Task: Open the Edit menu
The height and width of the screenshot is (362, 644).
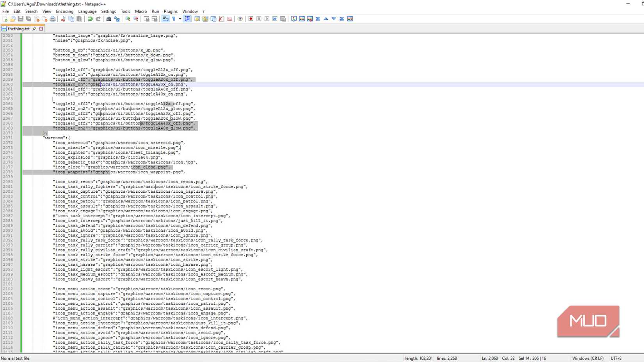Action: (17, 11)
